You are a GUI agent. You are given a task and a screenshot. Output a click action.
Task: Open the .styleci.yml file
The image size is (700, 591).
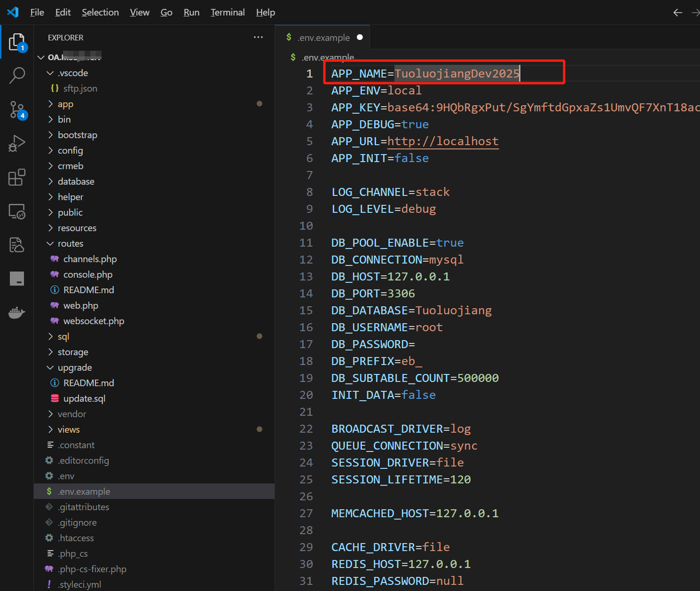point(154,584)
